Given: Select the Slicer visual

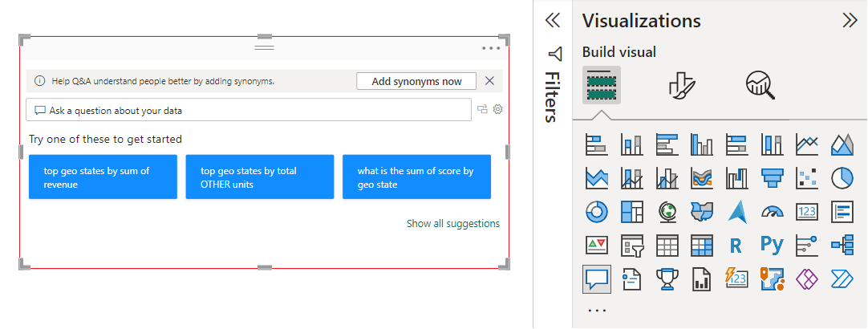Looking at the screenshot, I should pyautogui.click(x=631, y=245).
